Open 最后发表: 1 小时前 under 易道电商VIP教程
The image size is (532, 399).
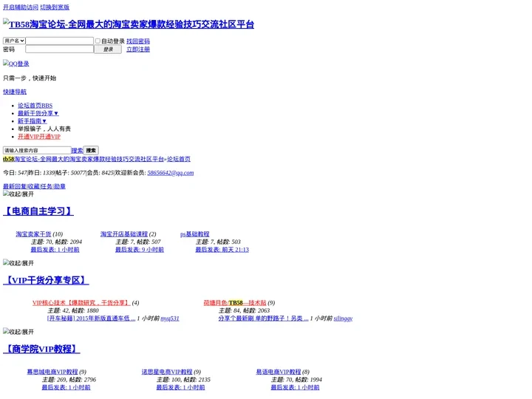295,387
